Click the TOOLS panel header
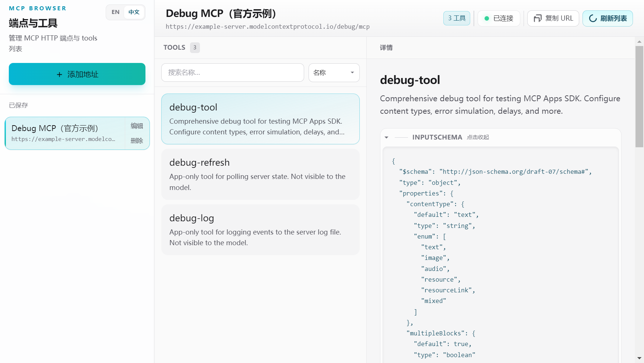The height and width of the screenshot is (363, 644). pos(174,47)
